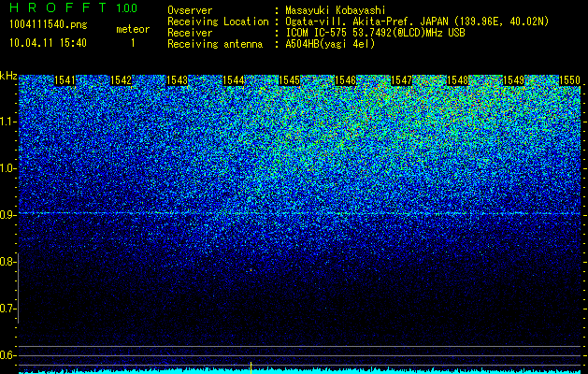Click the 1544 time marker

pos(234,80)
